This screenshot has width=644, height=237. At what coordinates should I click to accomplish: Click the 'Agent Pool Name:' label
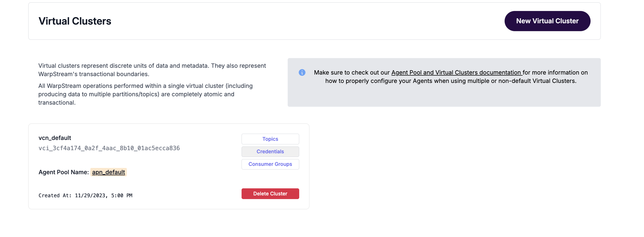(x=63, y=172)
